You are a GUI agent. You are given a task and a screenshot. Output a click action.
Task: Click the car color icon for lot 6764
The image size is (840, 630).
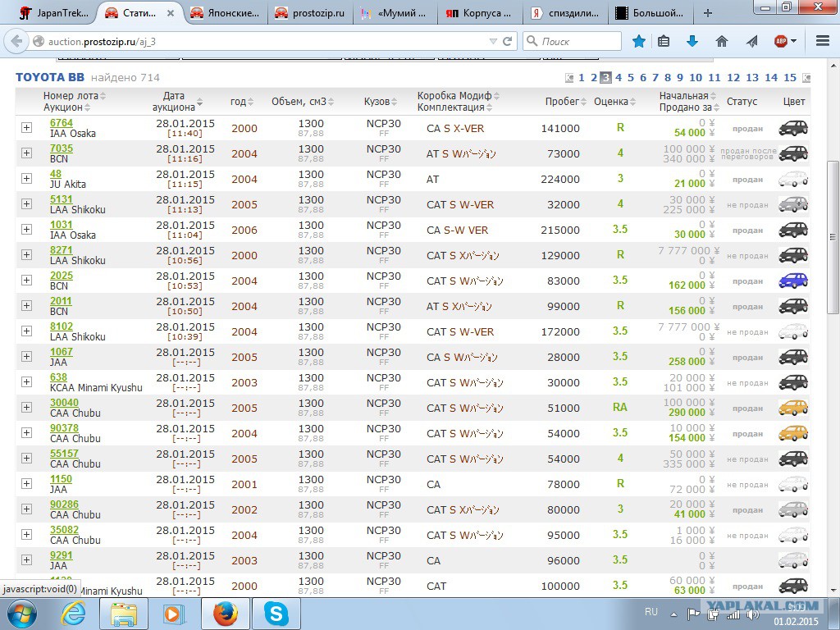coord(793,128)
